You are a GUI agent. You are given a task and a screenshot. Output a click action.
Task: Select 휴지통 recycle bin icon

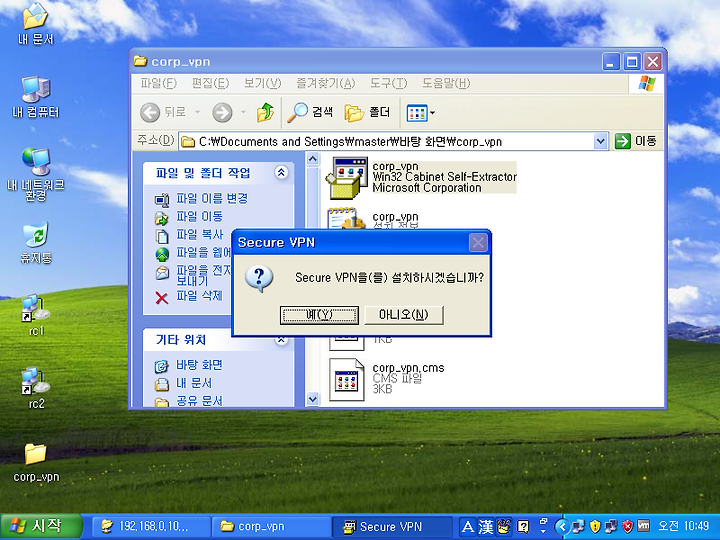(36, 243)
